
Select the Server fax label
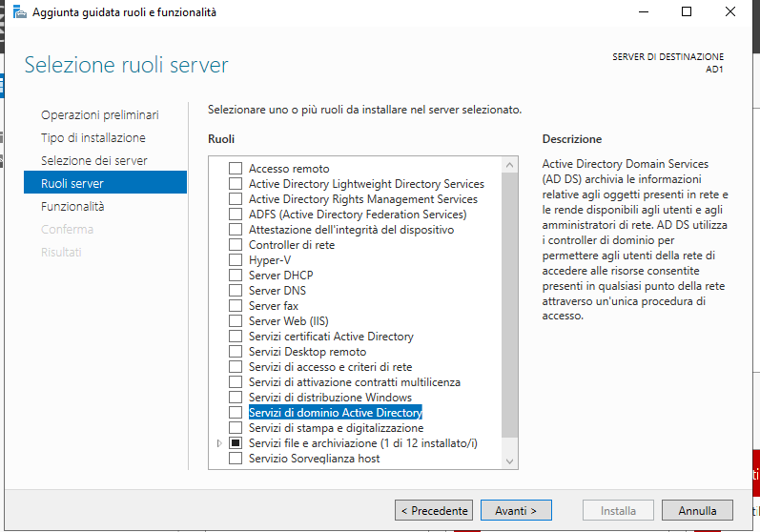click(274, 306)
